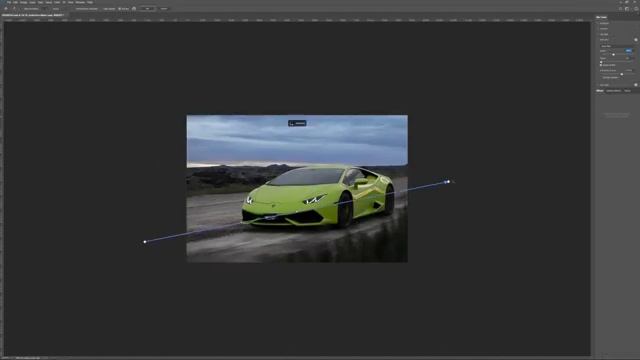Screen dimensions: 640x360
Task: Toggle the Preview checkbox in options bar
Action: tap(119, 9)
